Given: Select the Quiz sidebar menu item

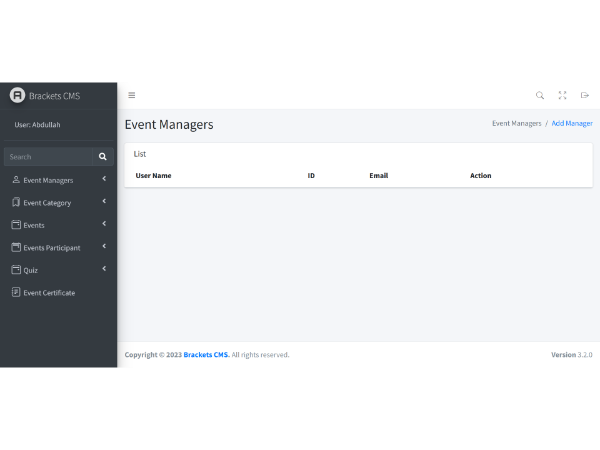Looking at the screenshot, I should pyautogui.click(x=59, y=270).
